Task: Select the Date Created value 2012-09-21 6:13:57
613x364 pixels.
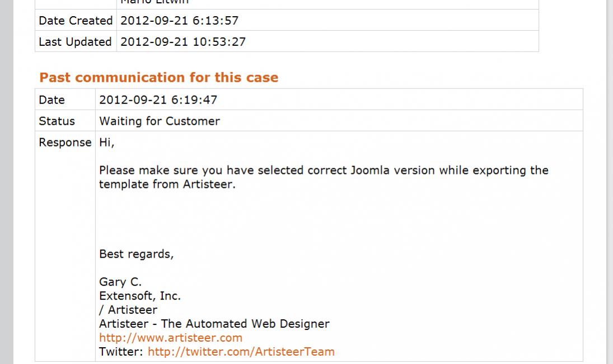Action: (x=179, y=20)
